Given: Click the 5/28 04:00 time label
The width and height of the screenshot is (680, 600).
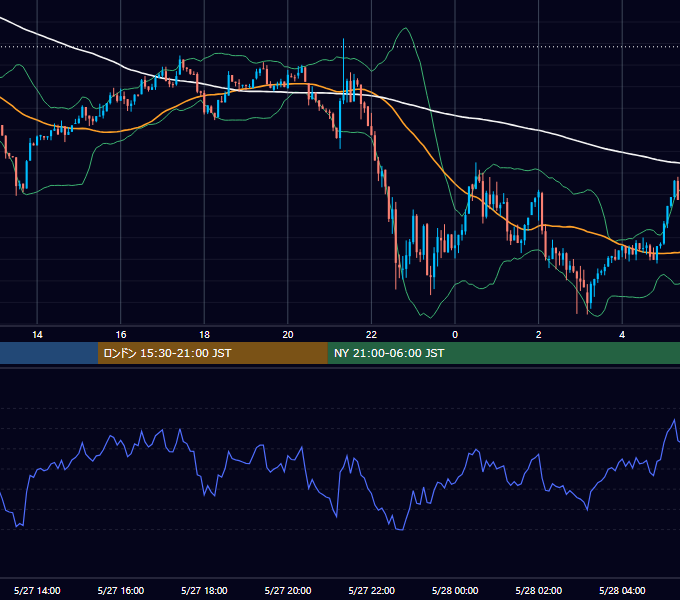Looking at the screenshot, I should click(622, 590).
